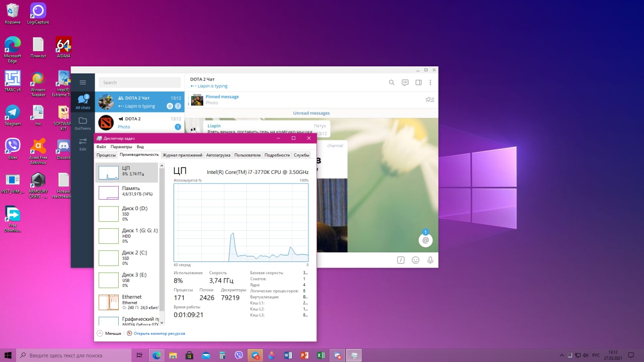Open PowerPoint from the taskbar

click(304, 355)
